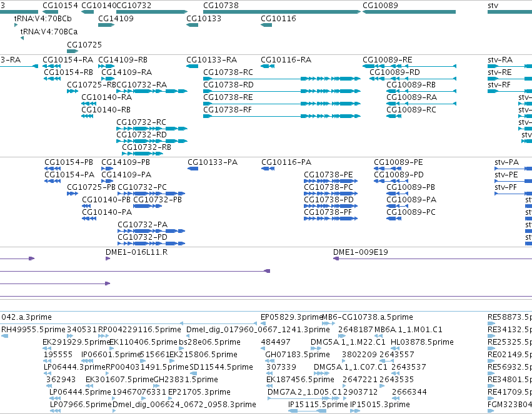The width and height of the screenshot is (532, 414).
Task: Click the stv gene label in top track
Action: pyautogui.click(x=493, y=6)
